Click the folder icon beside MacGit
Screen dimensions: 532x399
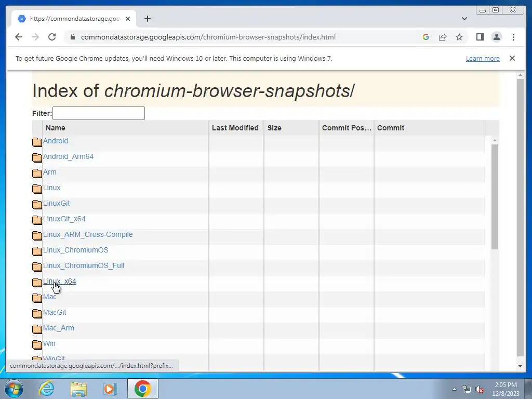37,313
